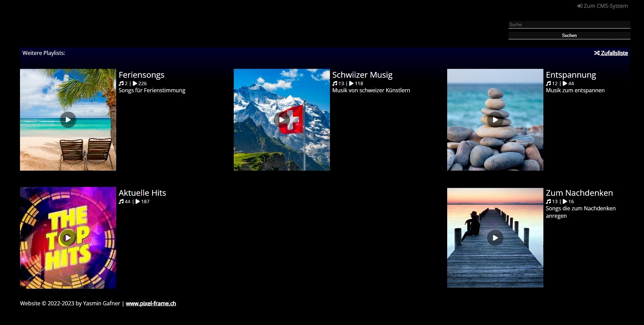The image size is (644, 325).
Task: Play the Zum Nachdenken playlist
Action: pyautogui.click(x=495, y=238)
